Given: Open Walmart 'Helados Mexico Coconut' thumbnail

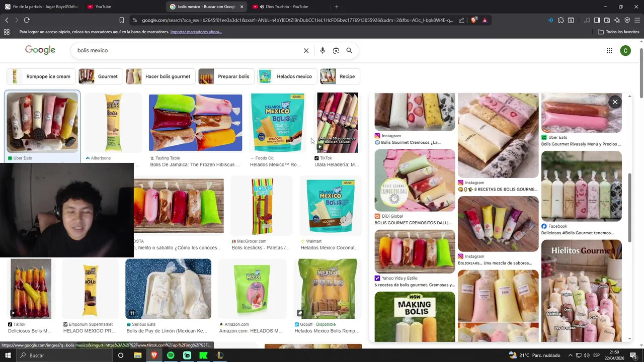Looking at the screenshot, I should (x=331, y=206).
